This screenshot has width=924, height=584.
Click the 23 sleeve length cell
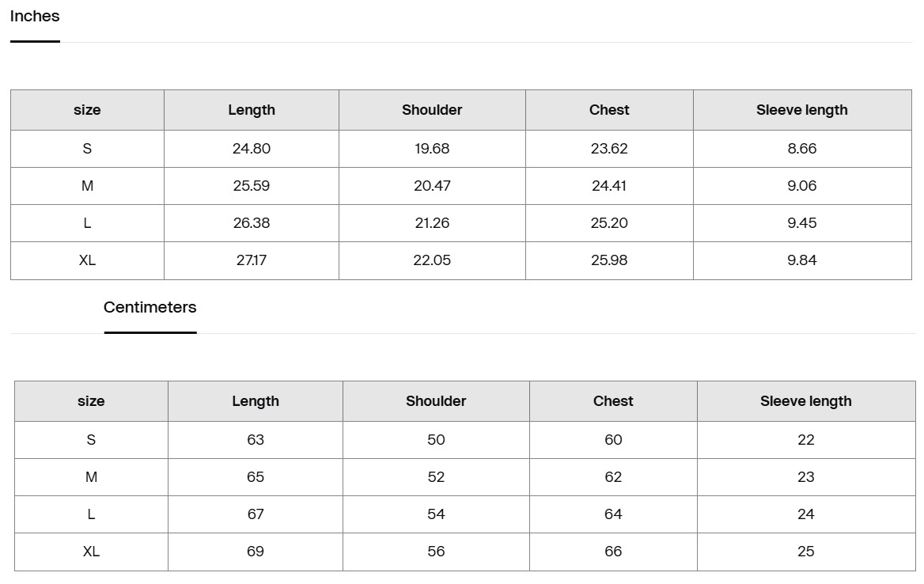(x=805, y=477)
